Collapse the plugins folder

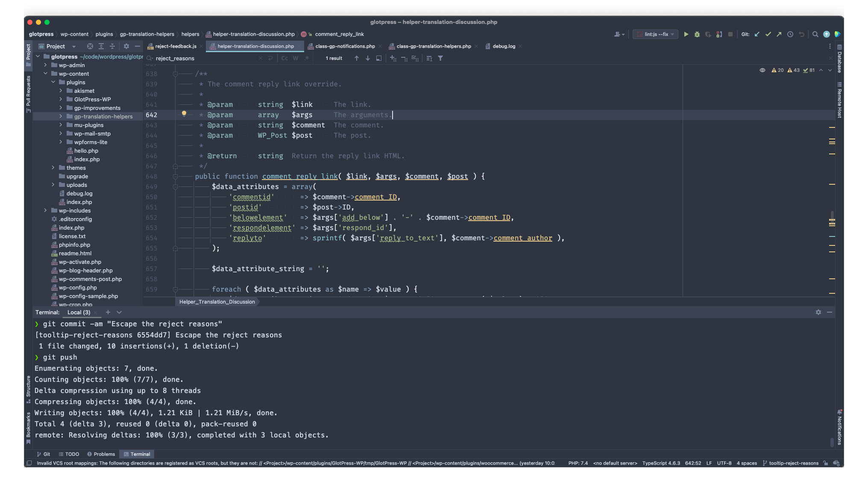(53, 82)
